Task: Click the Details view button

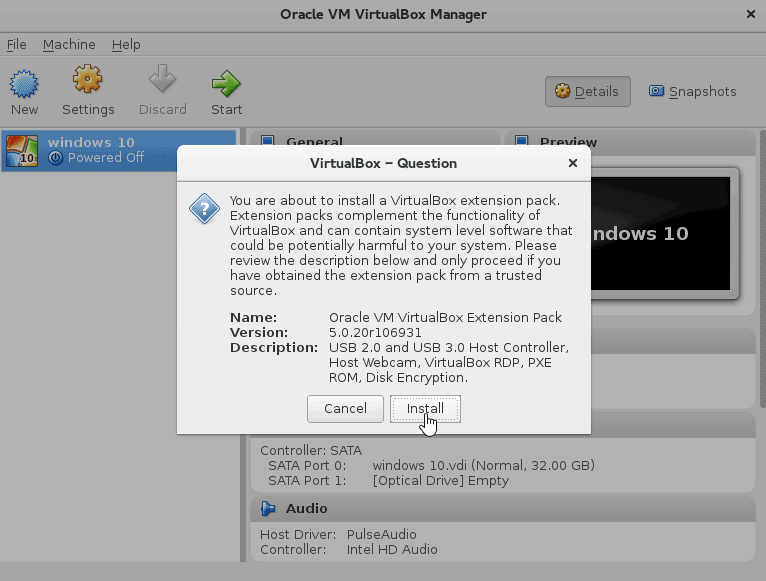Action: pos(588,91)
